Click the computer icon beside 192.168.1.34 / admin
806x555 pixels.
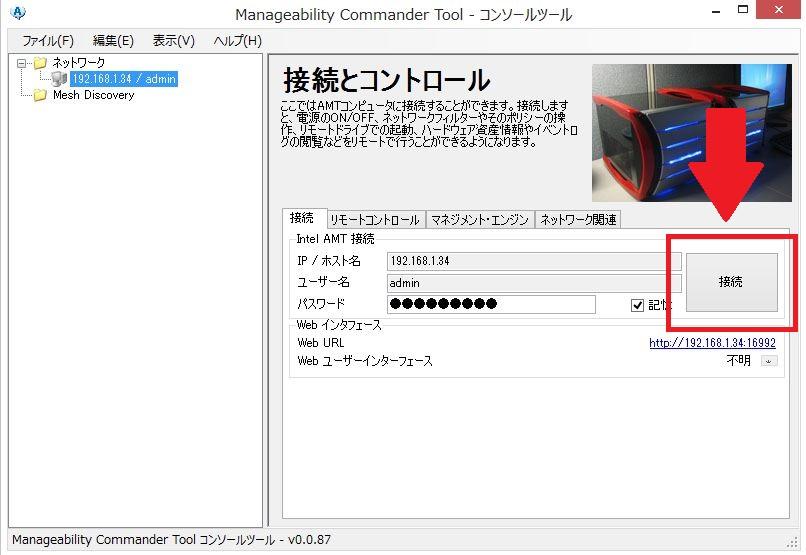point(60,79)
